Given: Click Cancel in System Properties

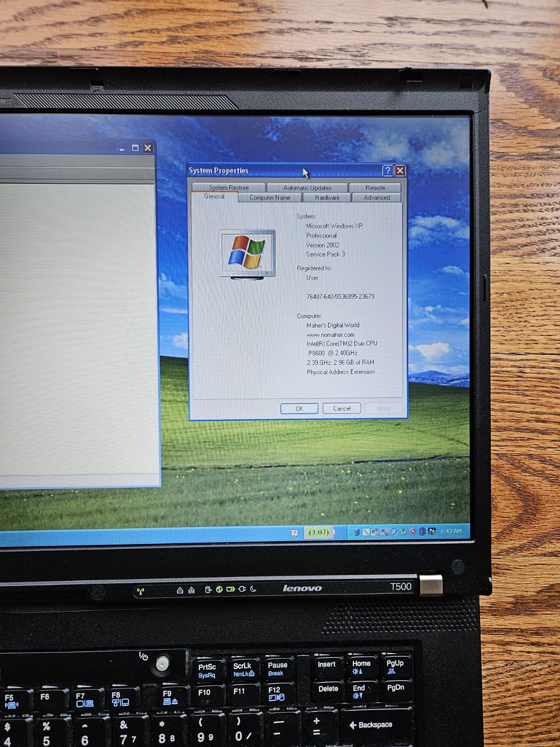Looking at the screenshot, I should pos(342,408).
